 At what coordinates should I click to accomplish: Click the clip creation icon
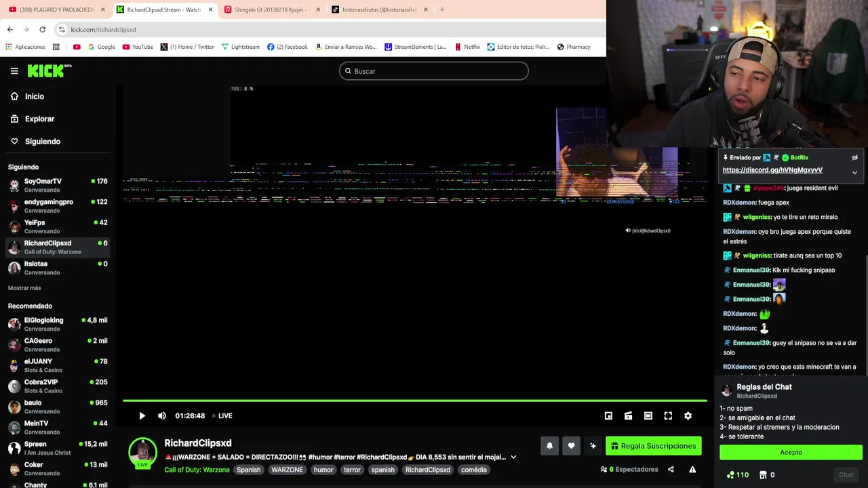coord(628,415)
